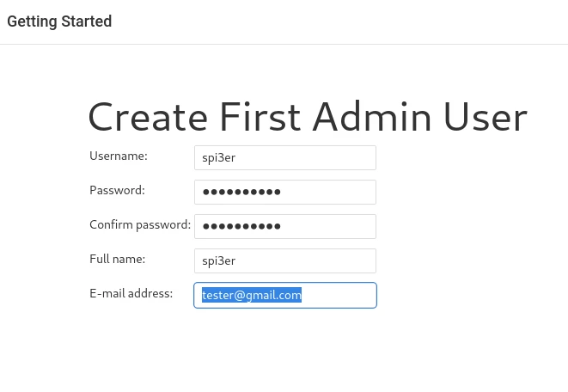Click the masked dots in Password field

(241, 192)
